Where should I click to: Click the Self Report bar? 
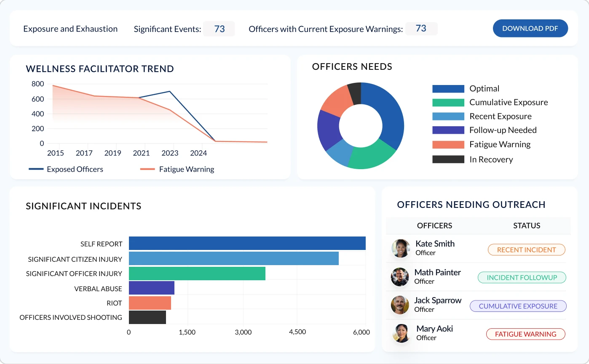(x=247, y=243)
